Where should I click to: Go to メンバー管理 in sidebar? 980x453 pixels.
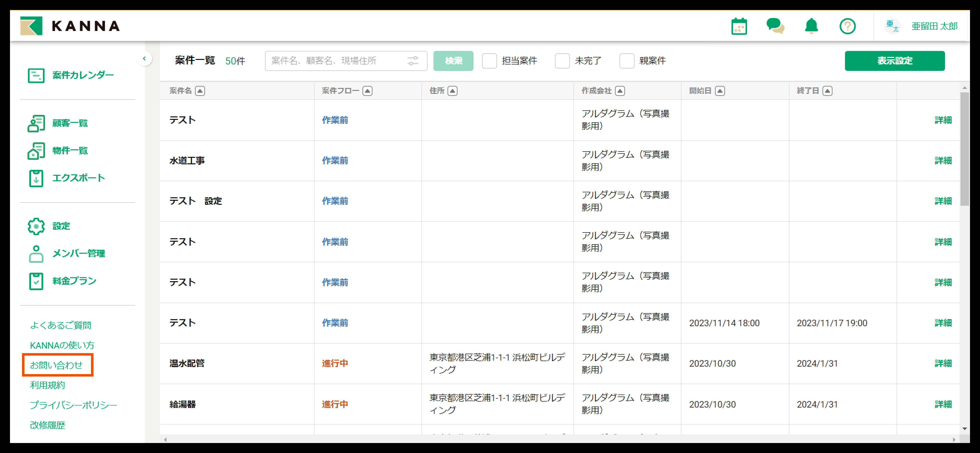[x=78, y=253]
